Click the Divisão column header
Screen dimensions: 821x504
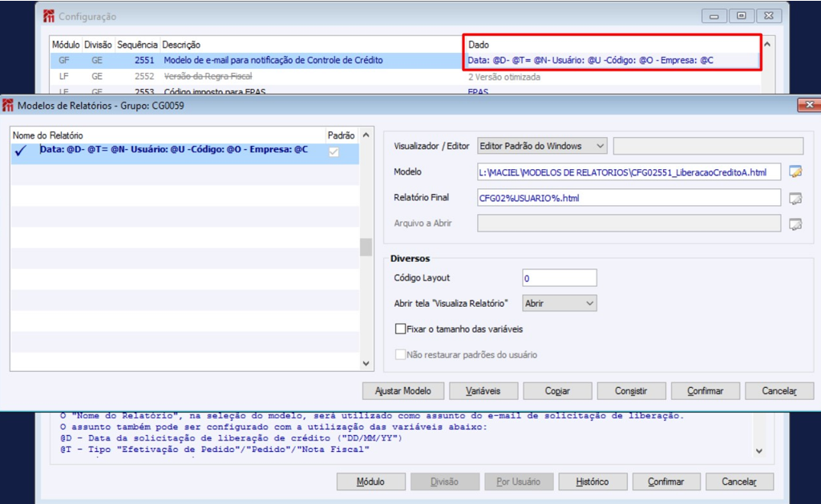tap(98, 45)
